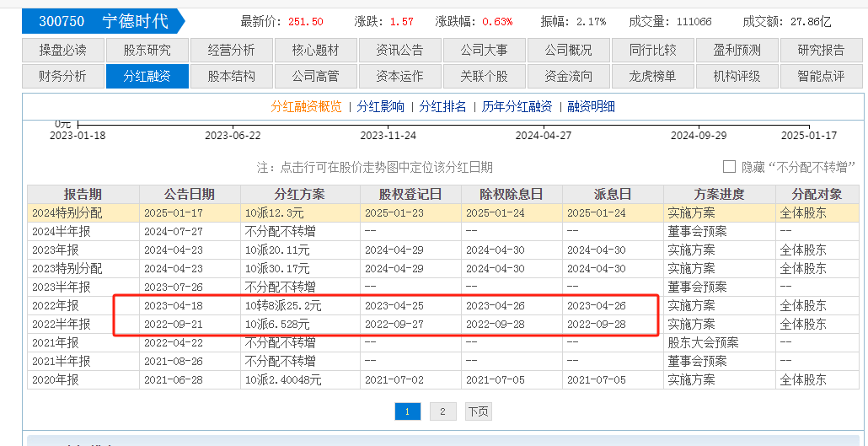Open the 智能点评 tab
Screen dimensions: 868x446
pyautogui.click(x=821, y=77)
